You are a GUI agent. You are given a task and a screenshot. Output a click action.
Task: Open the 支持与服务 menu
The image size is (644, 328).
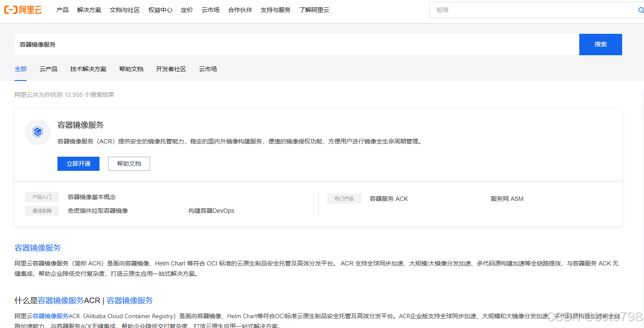(275, 10)
